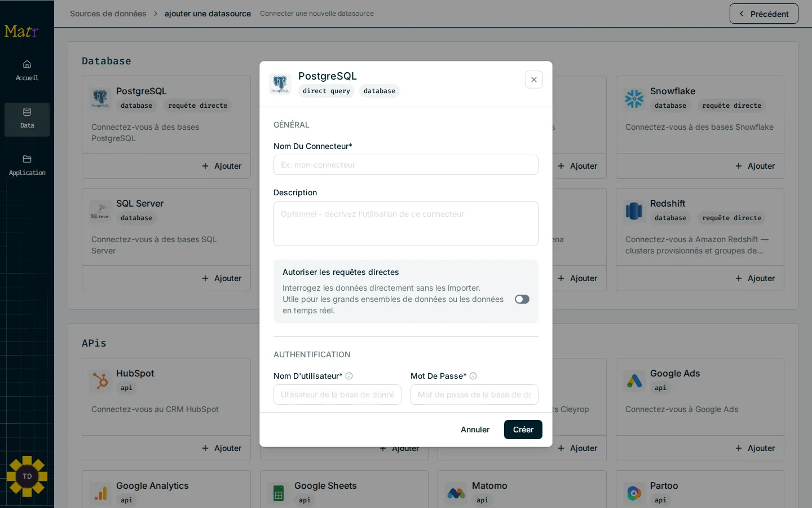Click the Matomo logo icon
Image resolution: width=812 pixels, height=508 pixels.
456,493
